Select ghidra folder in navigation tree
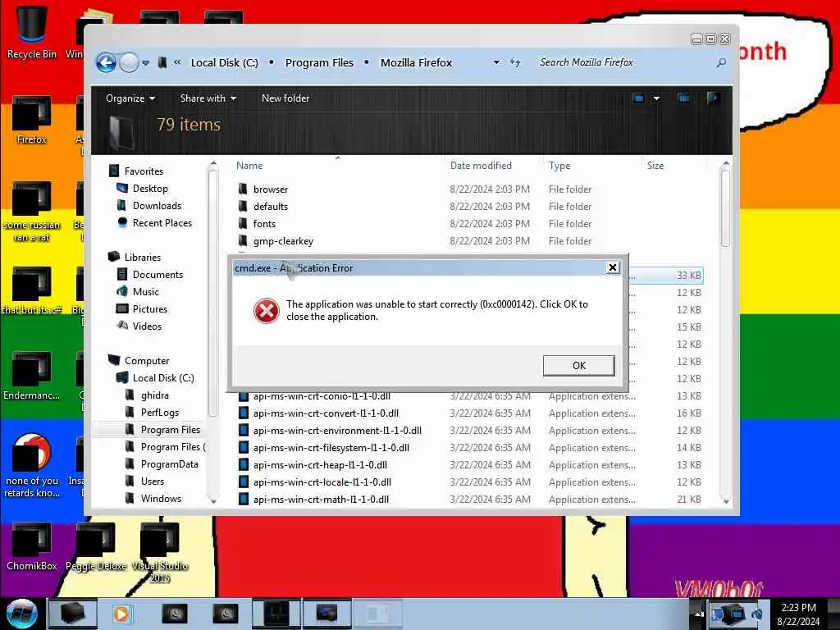The width and height of the screenshot is (840, 630). coord(154,395)
